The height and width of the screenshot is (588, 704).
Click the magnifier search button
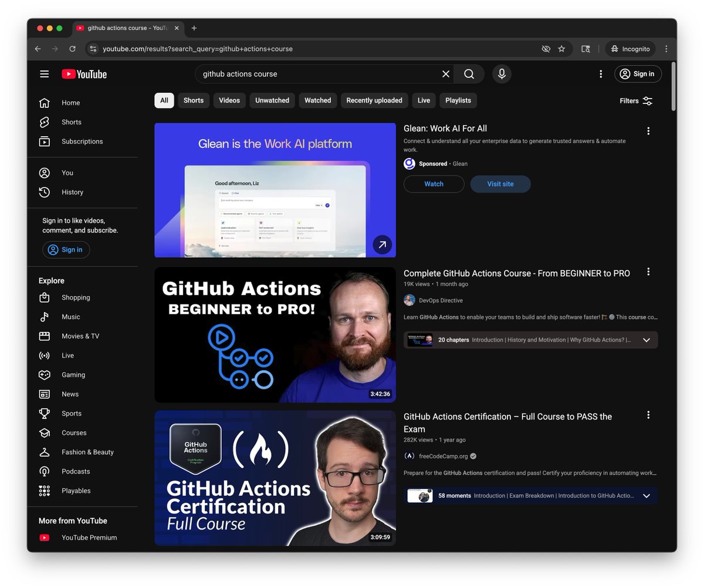[469, 74]
